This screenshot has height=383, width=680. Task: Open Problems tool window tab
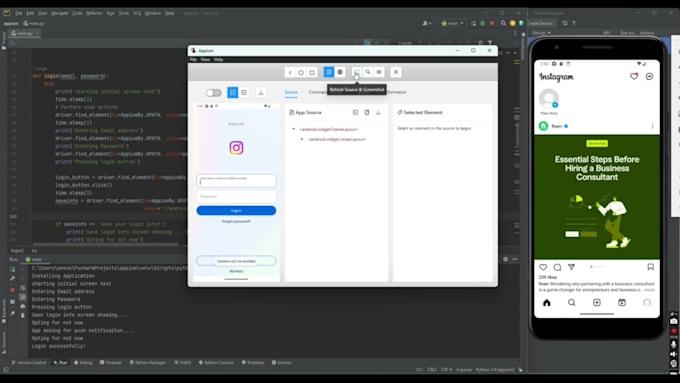pos(252,363)
